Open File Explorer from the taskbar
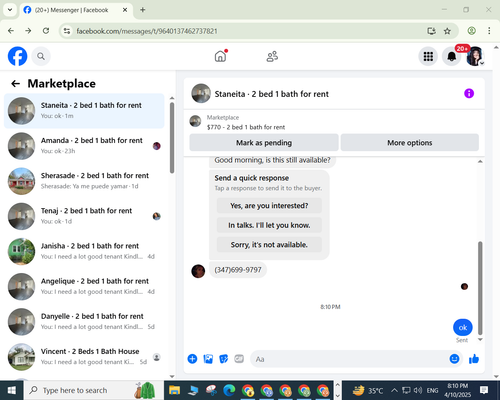500x400 pixels. pyautogui.click(x=174, y=390)
